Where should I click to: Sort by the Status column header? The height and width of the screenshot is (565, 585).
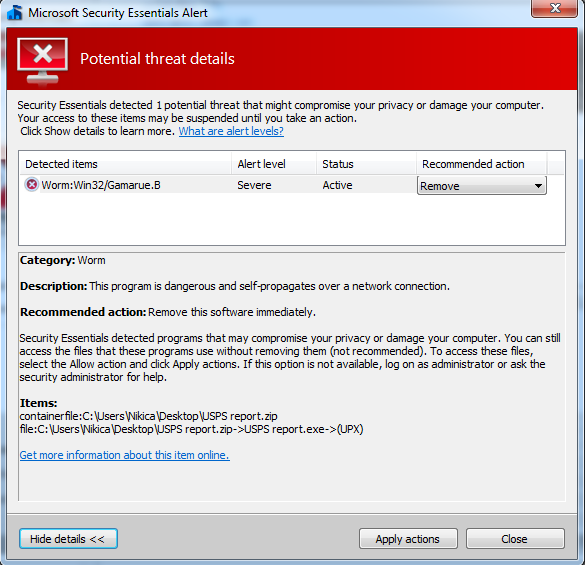coord(366,164)
